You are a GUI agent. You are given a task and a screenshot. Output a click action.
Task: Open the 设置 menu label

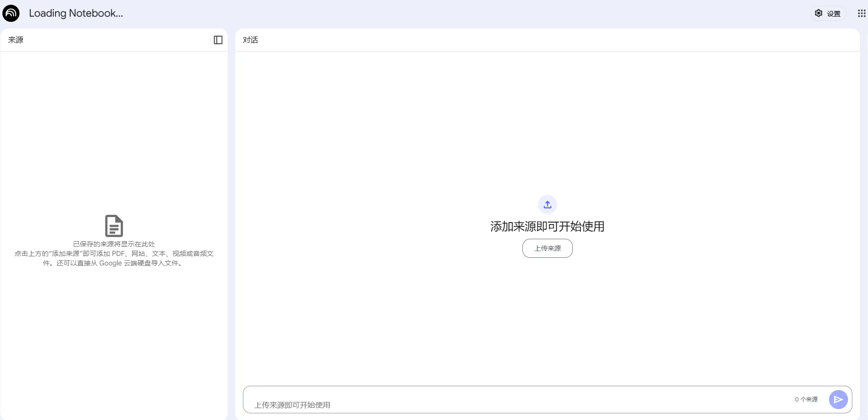tap(834, 14)
